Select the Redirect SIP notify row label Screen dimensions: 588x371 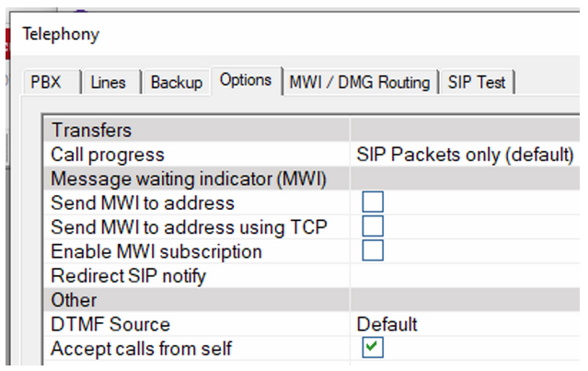128,275
